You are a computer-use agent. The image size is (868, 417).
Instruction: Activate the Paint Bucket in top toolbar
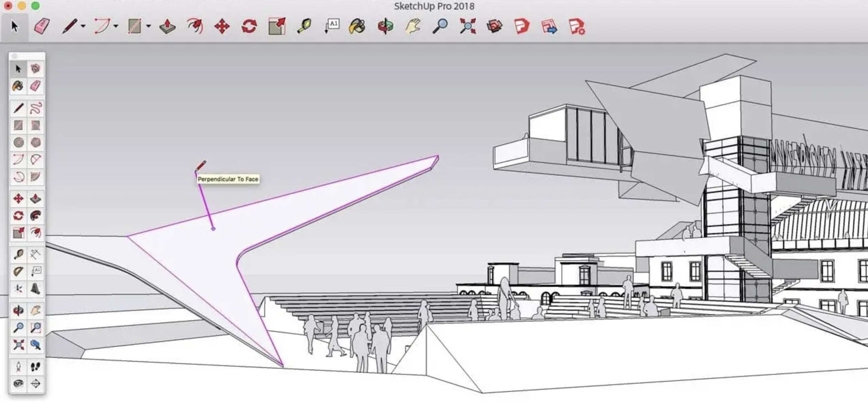(357, 26)
